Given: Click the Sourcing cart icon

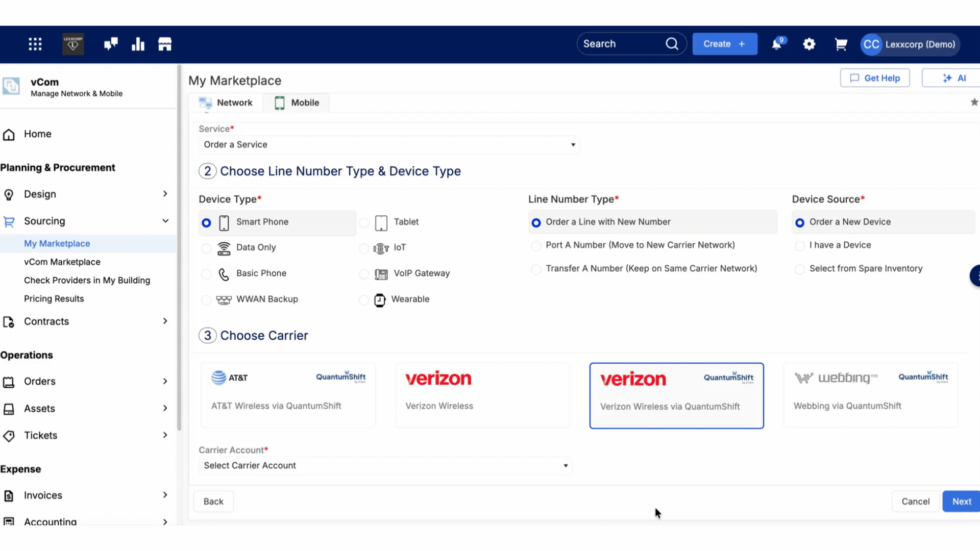Looking at the screenshot, I should point(9,221).
